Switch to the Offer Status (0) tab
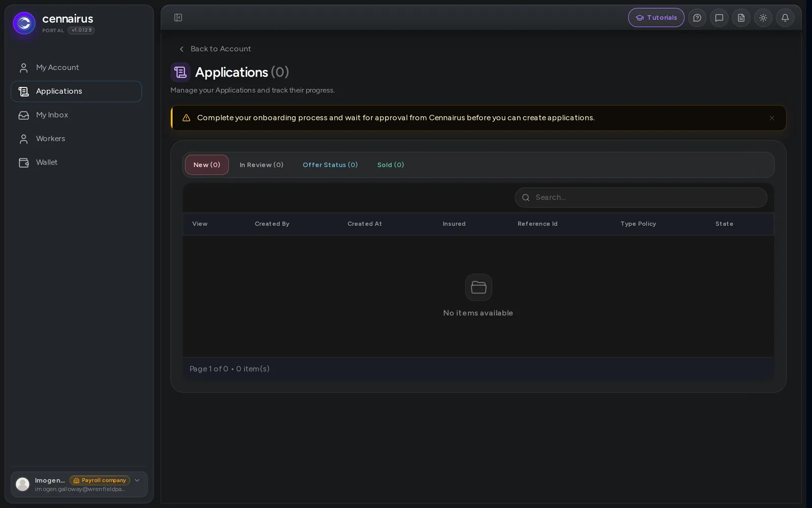Viewport: 812px width, 508px height. pyautogui.click(x=330, y=165)
